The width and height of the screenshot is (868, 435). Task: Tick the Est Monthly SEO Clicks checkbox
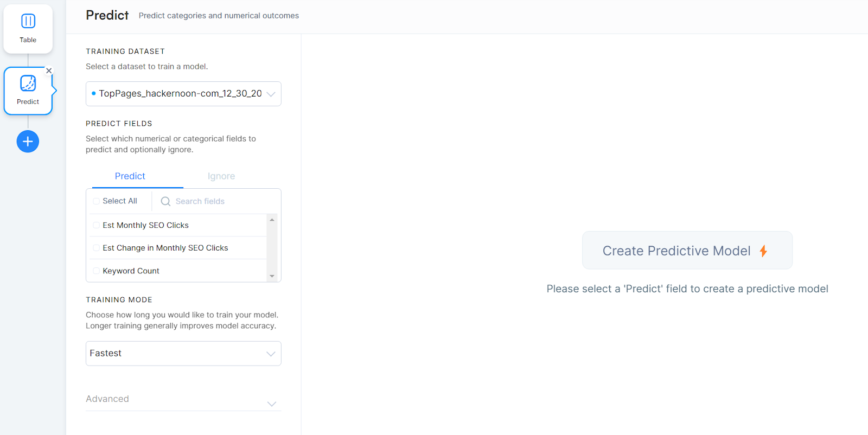[97, 225]
